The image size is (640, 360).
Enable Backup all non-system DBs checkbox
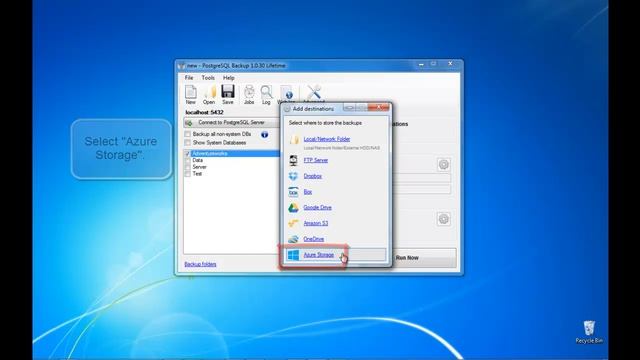pyautogui.click(x=187, y=134)
